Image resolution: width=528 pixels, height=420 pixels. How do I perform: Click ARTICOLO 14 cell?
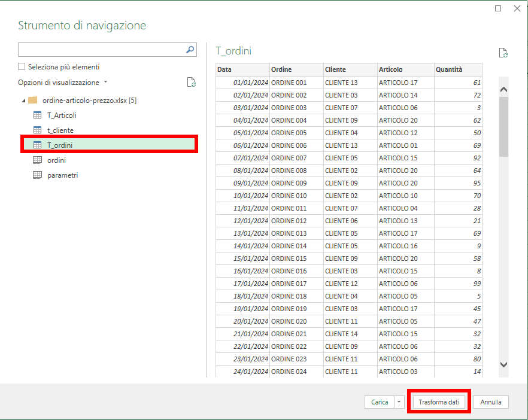pyautogui.click(x=406, y=95)
